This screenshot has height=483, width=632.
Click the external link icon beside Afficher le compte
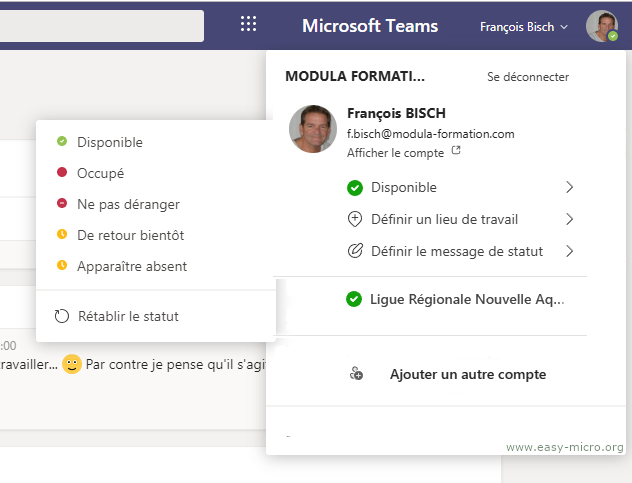click(456, 151)
